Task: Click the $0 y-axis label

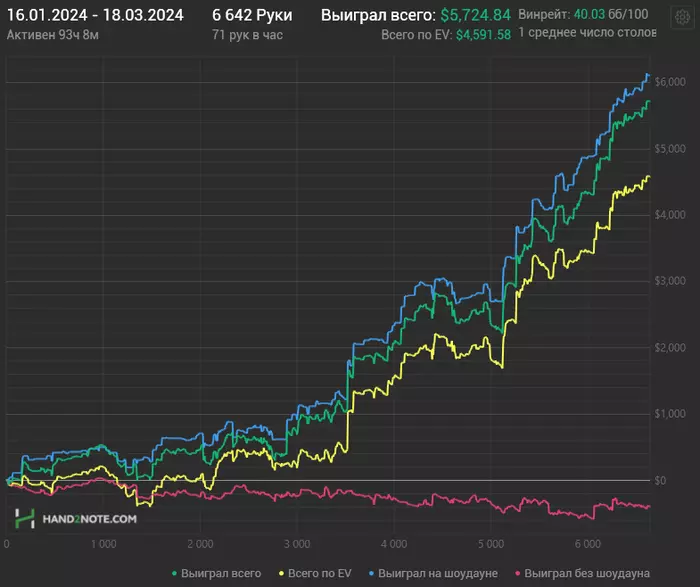Action: tap(660, 481)
